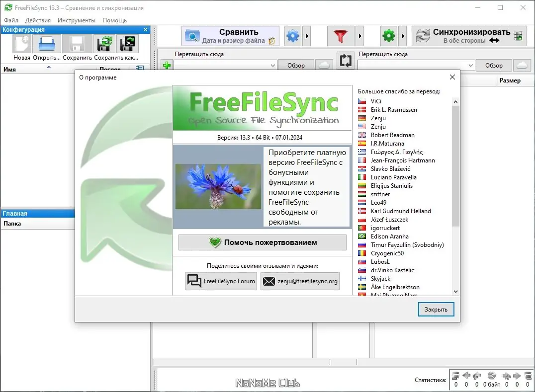Click translator name ViCi
This screenshot has width=535, height=392.
click(x=376, y=101)
